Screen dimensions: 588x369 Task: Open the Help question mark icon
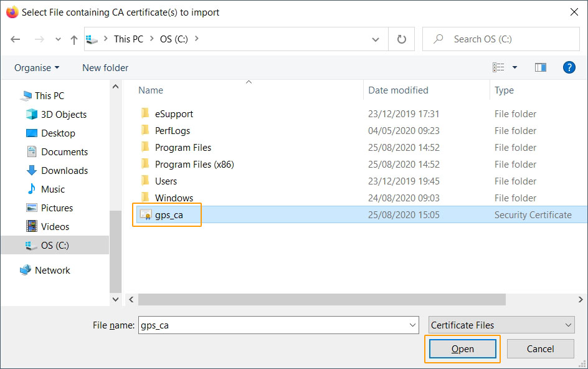click(x=569, y=67)
